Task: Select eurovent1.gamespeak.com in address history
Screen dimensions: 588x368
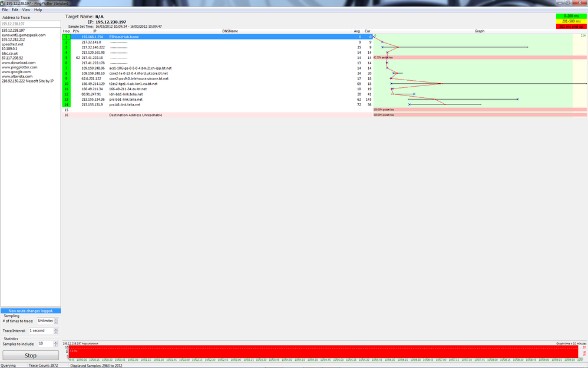Action: pyautogui.click(x=24, y=35)
